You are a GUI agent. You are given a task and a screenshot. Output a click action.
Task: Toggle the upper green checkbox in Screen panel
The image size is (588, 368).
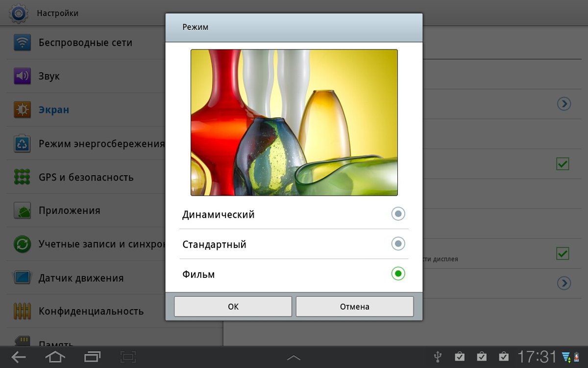point(563,164)
